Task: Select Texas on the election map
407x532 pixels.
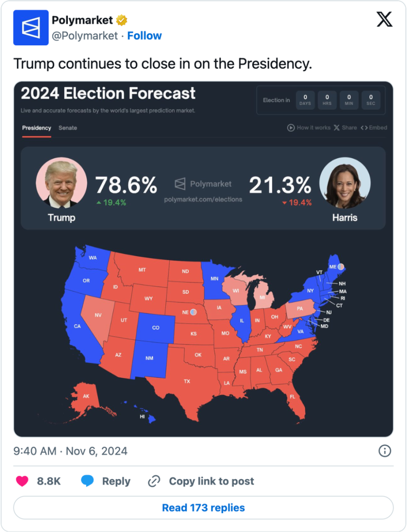Action: point(187,381)
